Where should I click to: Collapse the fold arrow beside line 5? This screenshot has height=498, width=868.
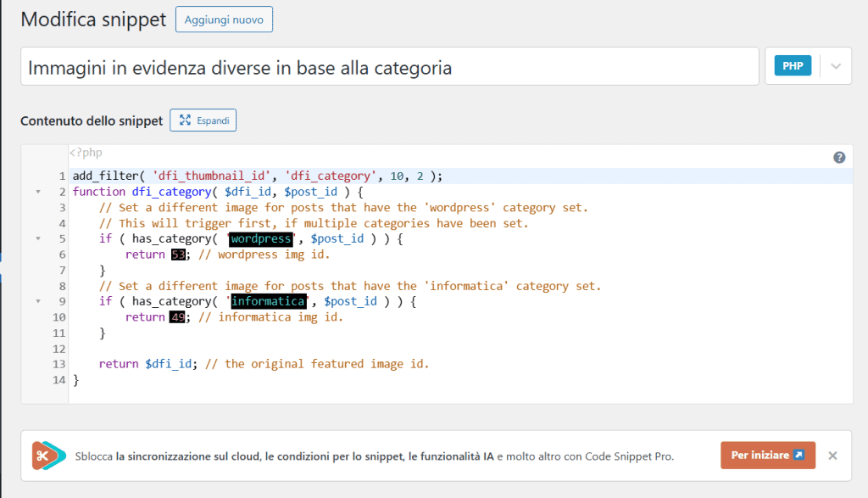[x=38, y=238]
